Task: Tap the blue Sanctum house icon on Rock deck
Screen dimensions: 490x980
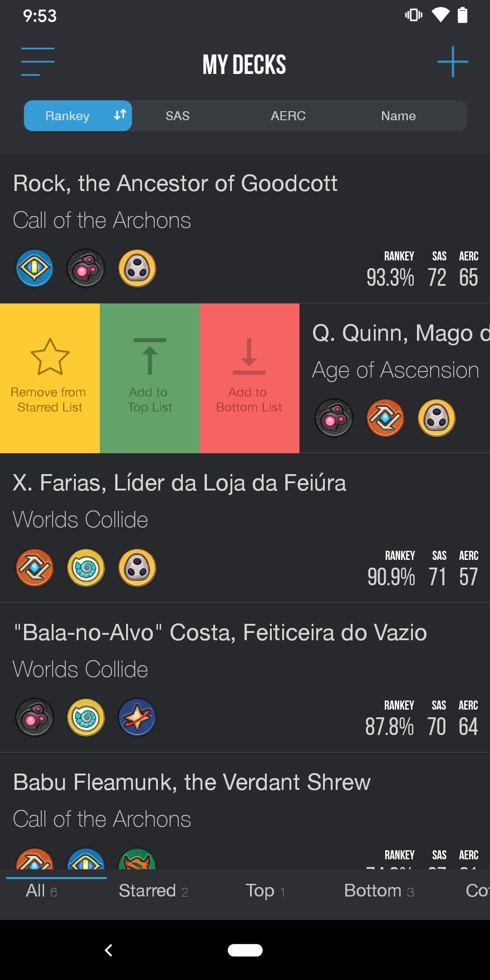Action: [x=35, y=268]
